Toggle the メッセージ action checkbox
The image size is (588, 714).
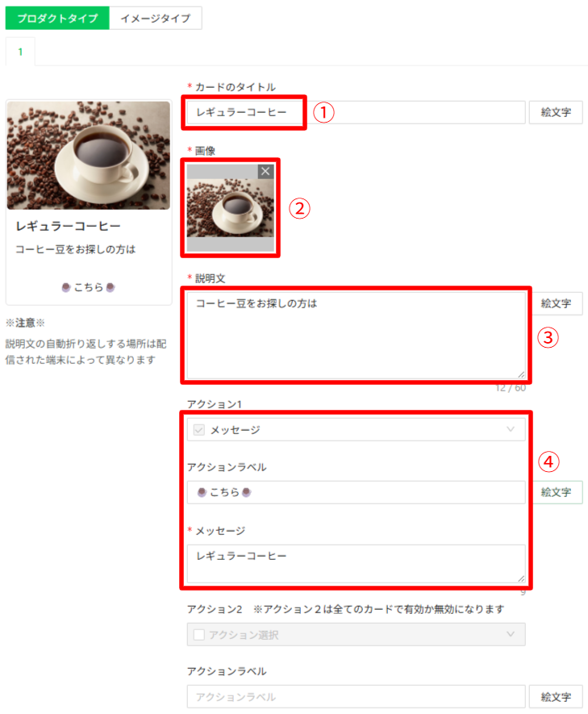199,430
